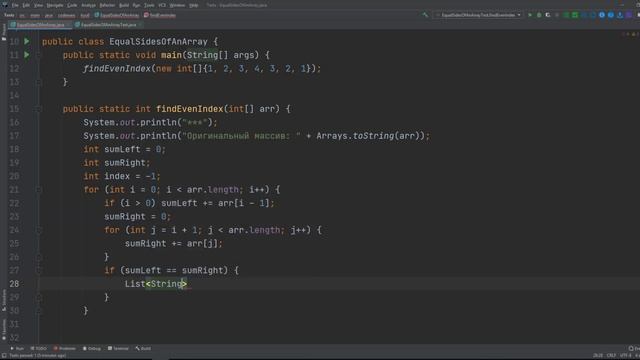Open the Navigate menu
Screen dimensions: 640x360
pos(55,5)
